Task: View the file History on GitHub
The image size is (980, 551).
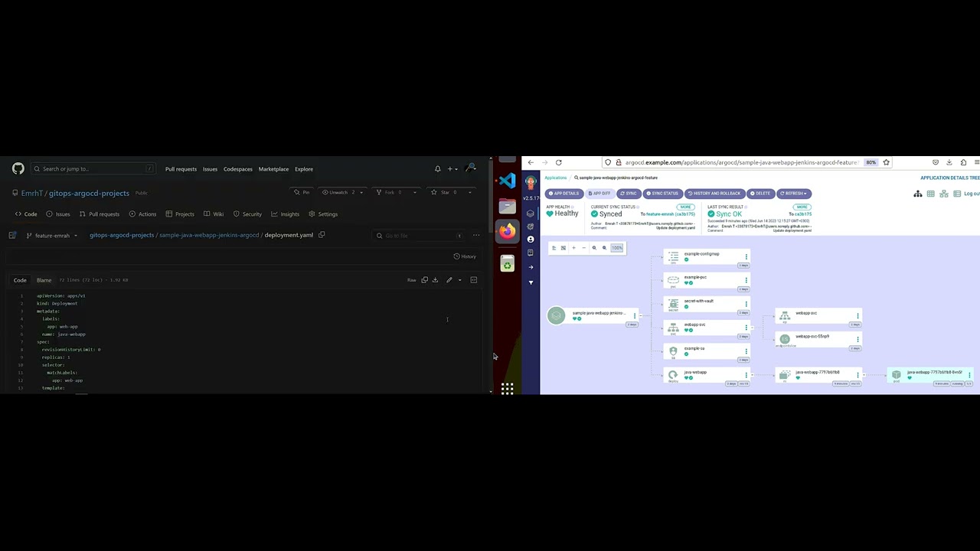Action: click(x=465, y=256)
